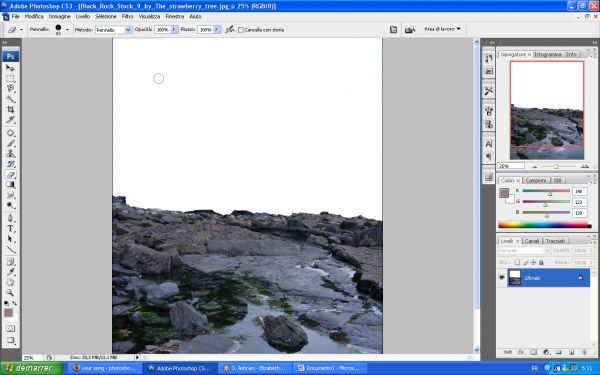
Task: Open the Paragraph collapsed panel icon
Action: pyautogui.click(x=489, y=157)
